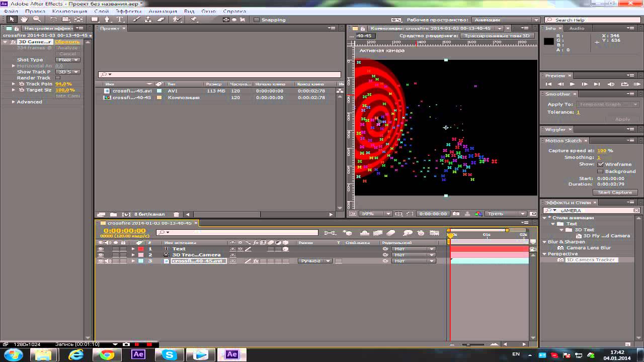The image size is (644, 362).
Task: Select the Pan Behind anchor tool
Action: 78,20
